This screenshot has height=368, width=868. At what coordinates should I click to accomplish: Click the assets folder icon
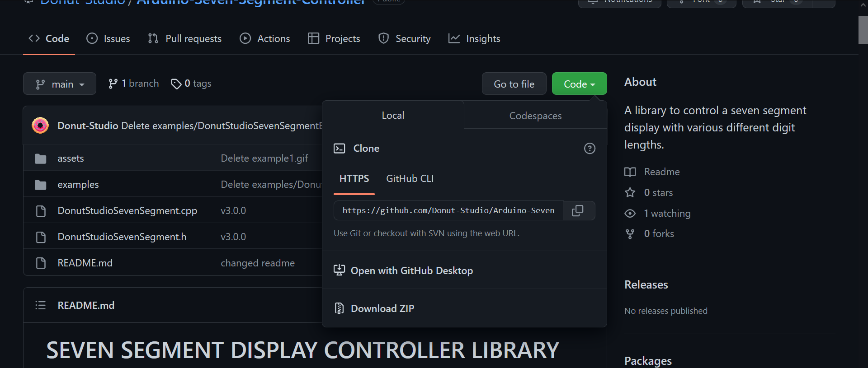[x=41, y=158]
